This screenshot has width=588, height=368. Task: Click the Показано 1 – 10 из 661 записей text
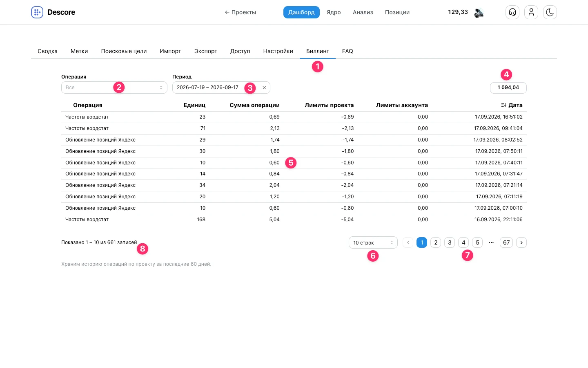99,242
